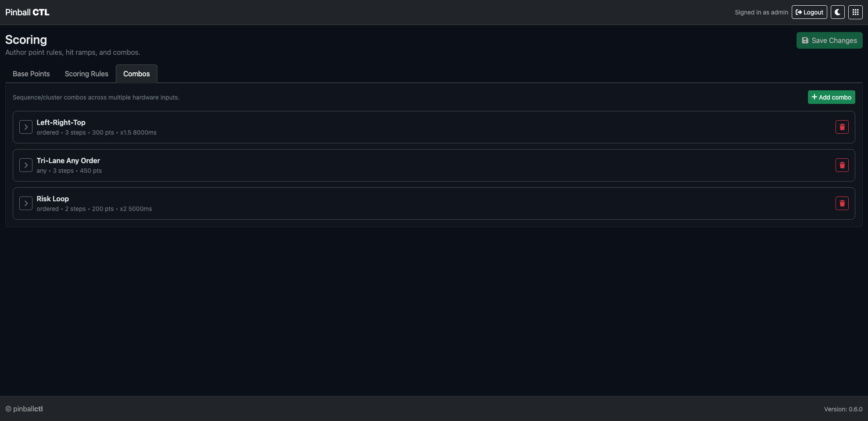Expand the Tri-Lane Any Order combo

[26, 165]
